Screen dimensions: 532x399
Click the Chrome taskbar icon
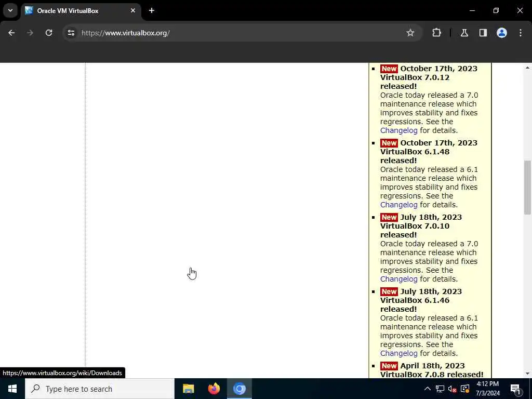(x=239, y=389)
